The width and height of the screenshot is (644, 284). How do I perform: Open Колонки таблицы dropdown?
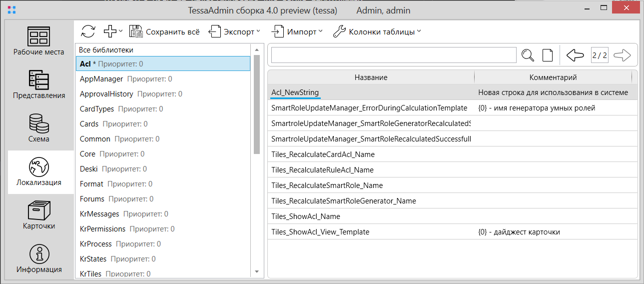(377, 31)
